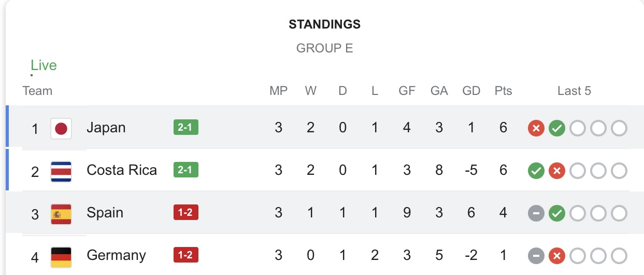Click Germany's red loss result icon
This screenshot has width=644, height=275.
[x=556, y=256]
